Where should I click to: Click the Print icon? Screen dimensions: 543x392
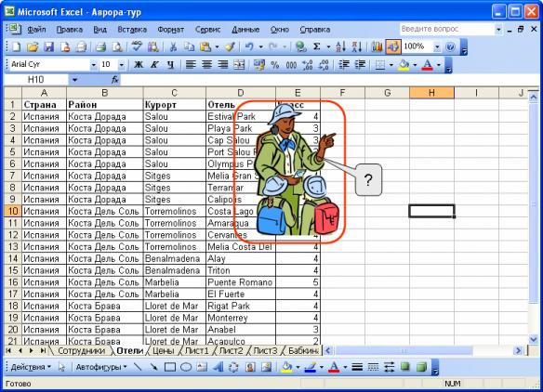coord(100,46)
